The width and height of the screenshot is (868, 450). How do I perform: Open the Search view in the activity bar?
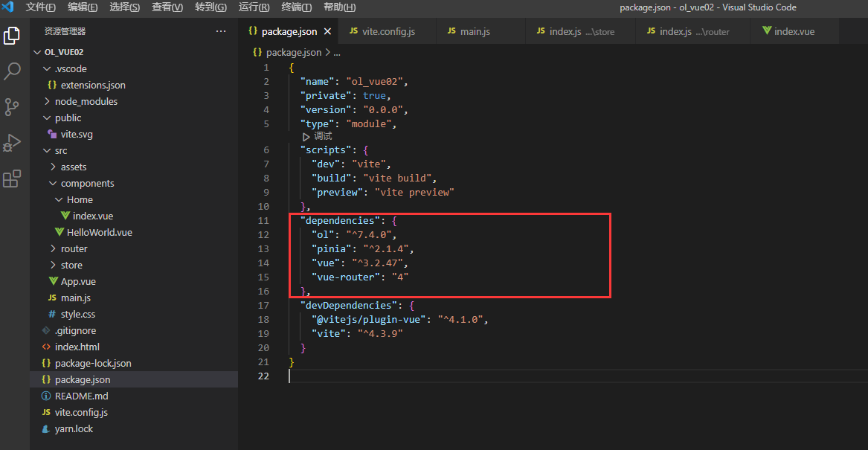click(11, 71)
